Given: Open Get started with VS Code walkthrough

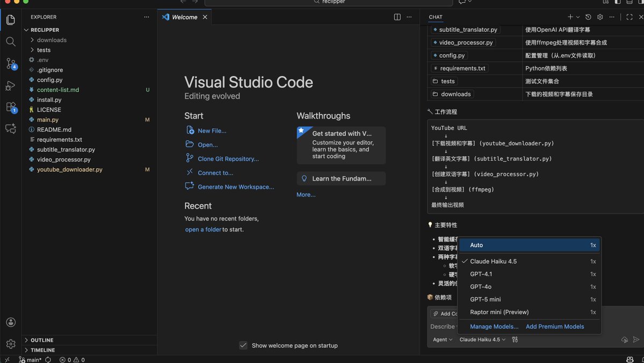Looking at the screenshot, I should tap(341, 145).
